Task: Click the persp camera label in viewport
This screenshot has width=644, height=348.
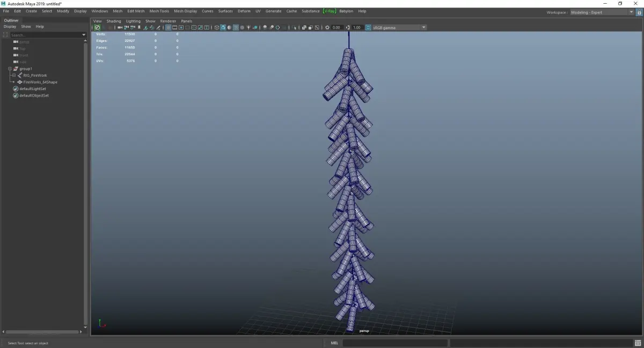Action: (364, 331)
